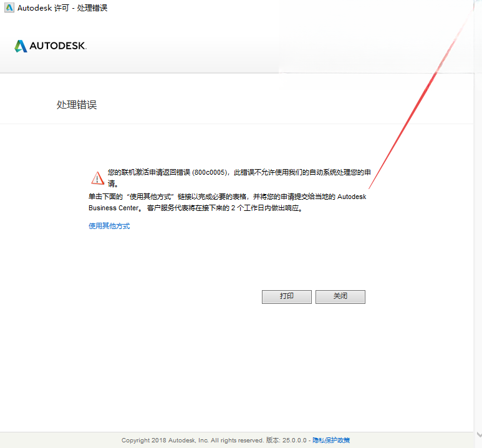Click the version text 版本: 25.0.0.0
Image resolution: width=482 pixels, height=448 pixels.
click(x=286, y=441)
